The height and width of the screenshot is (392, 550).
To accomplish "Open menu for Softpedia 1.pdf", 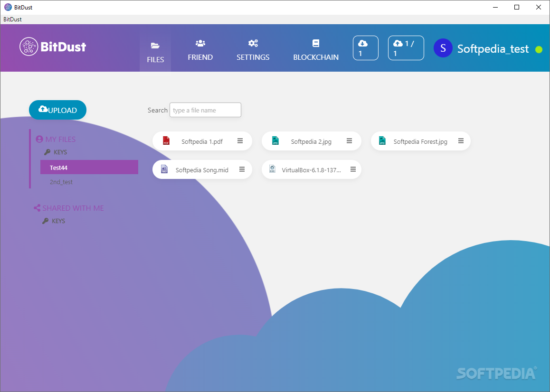I will pyautogui.click(x=240, y=141).
